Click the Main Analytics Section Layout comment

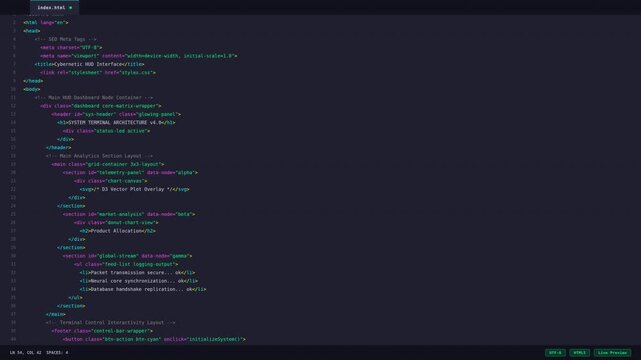pyautogui.click(x=99, y=156)
